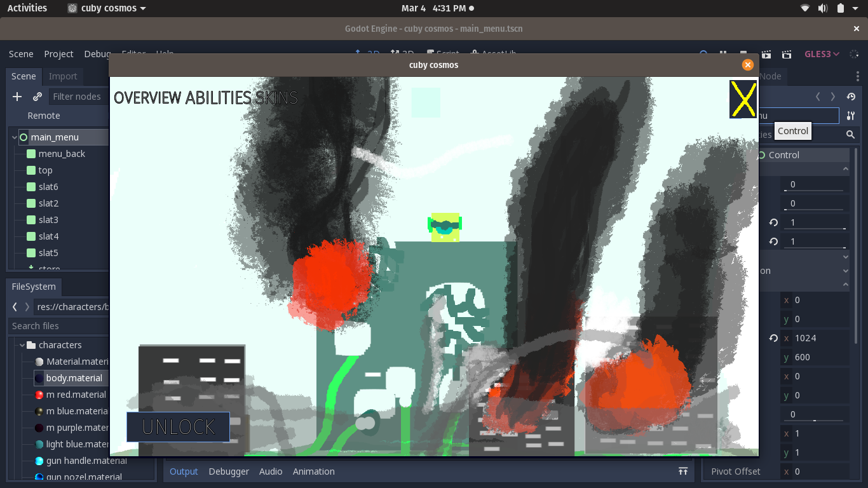
Task: Collapse the main_menu node tree arrow
Action: pyautogui.click(x=14, y=137)
